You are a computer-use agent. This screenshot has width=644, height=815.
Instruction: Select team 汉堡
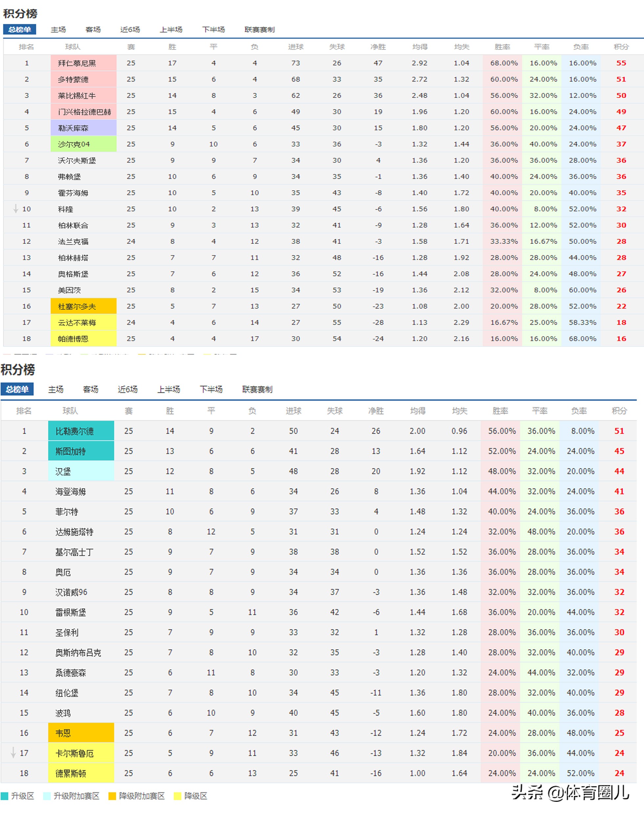pyautogui.click(x=63, y=471)
